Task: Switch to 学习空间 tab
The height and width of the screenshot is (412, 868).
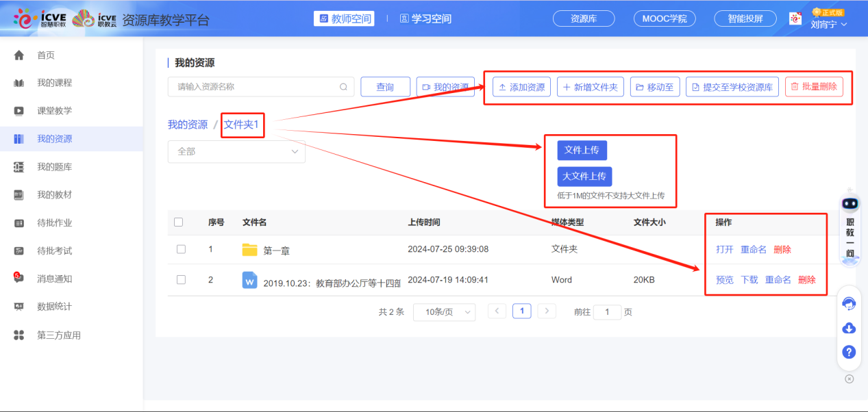Action: tap(425, 18)
